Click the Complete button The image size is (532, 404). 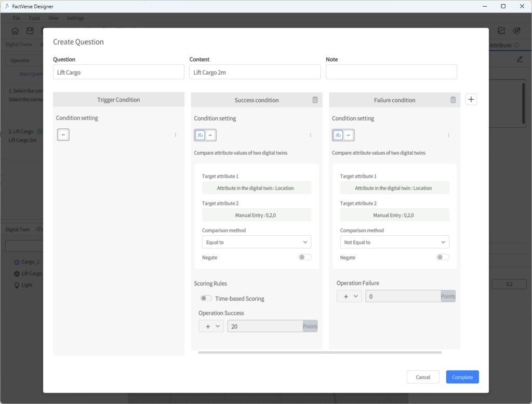click(462, 377)
